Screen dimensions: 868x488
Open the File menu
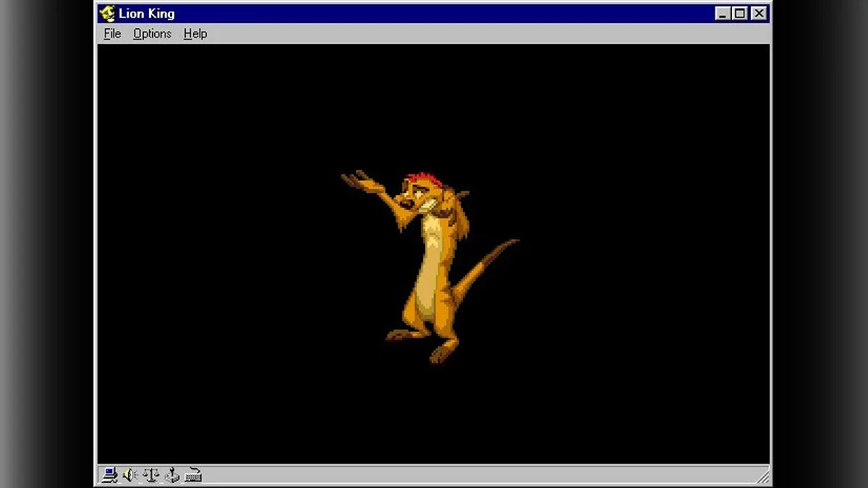coord(112,34)
